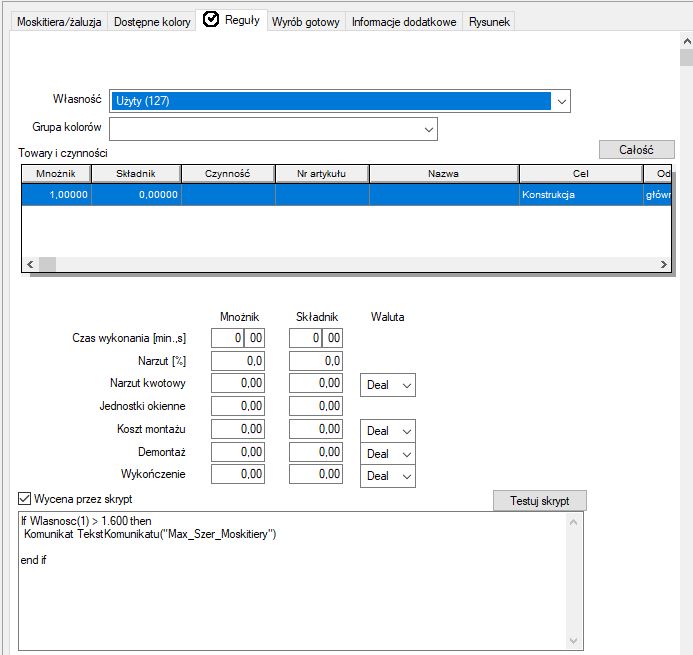Screen dimensions: 693x655
Task: Click the Koszt montażu Składnik field
Action: tap(316, 429)
